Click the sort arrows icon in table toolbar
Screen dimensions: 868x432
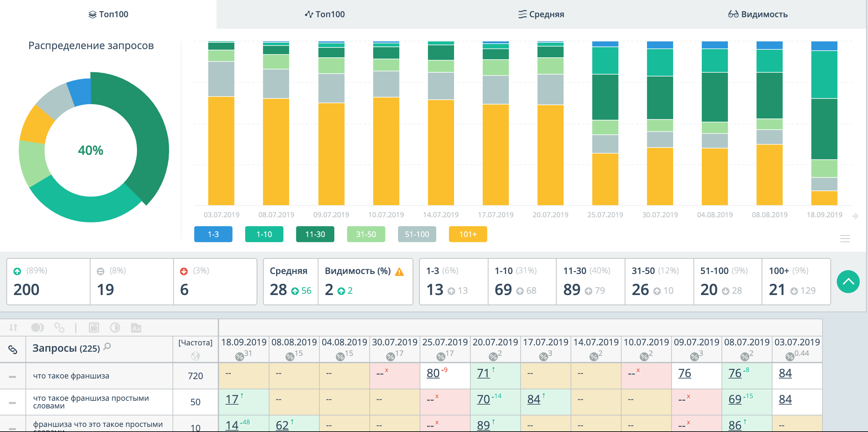(x=13, y=327)
